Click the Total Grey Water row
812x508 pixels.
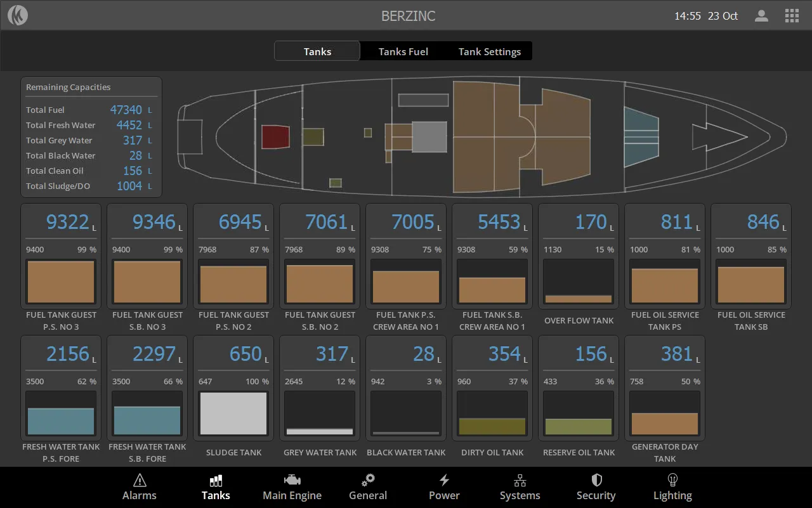point(89,140)
